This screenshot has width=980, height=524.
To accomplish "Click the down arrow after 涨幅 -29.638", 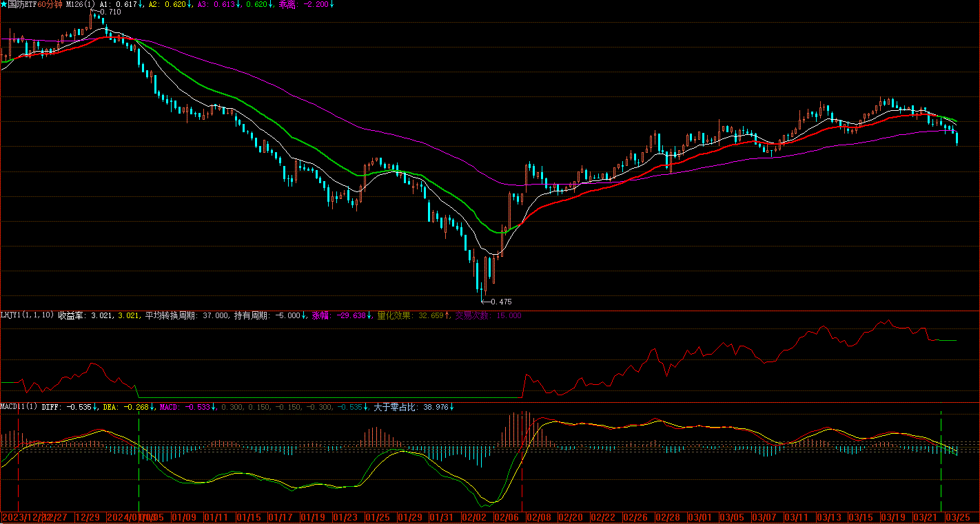I will pos(370,315).
